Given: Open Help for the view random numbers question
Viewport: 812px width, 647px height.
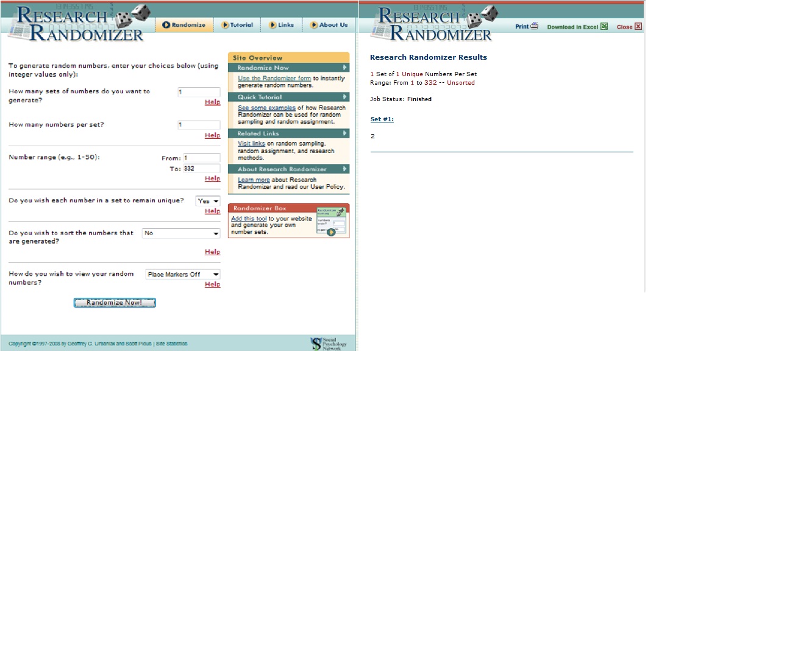Looking at the screenshot, I should pos(212,285).
